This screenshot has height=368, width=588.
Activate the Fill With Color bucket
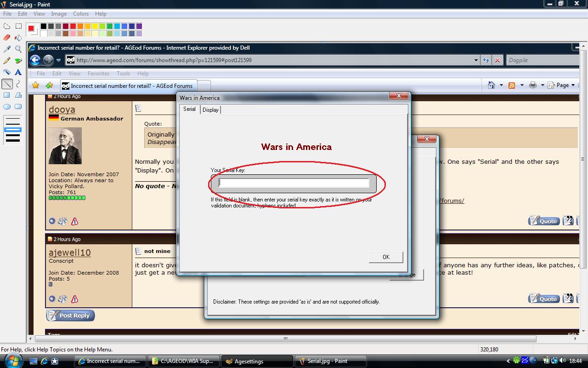click(x=18, y=38)
